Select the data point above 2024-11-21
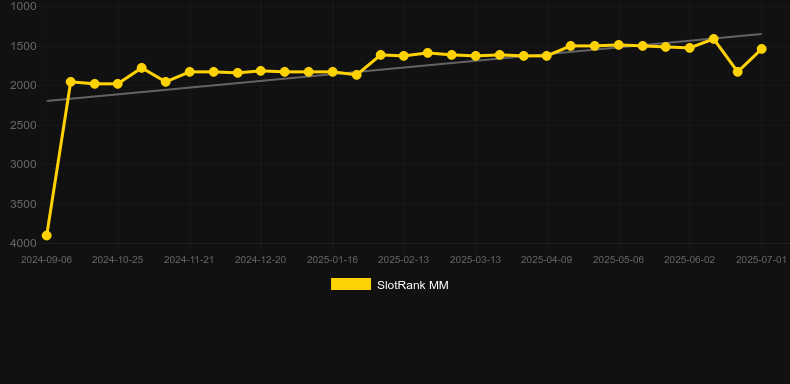The image size is (790, 384). pos(189,72)
